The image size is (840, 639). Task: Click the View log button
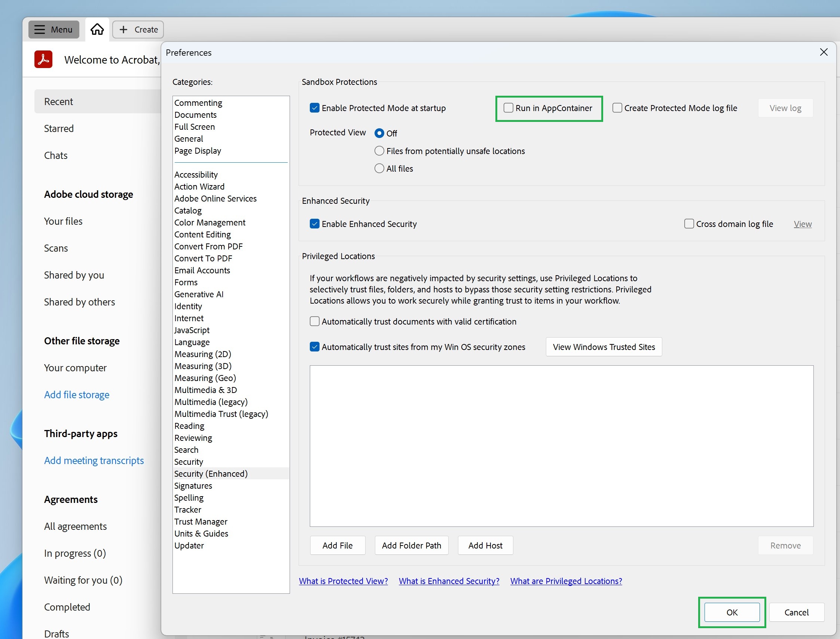[786, 108]
